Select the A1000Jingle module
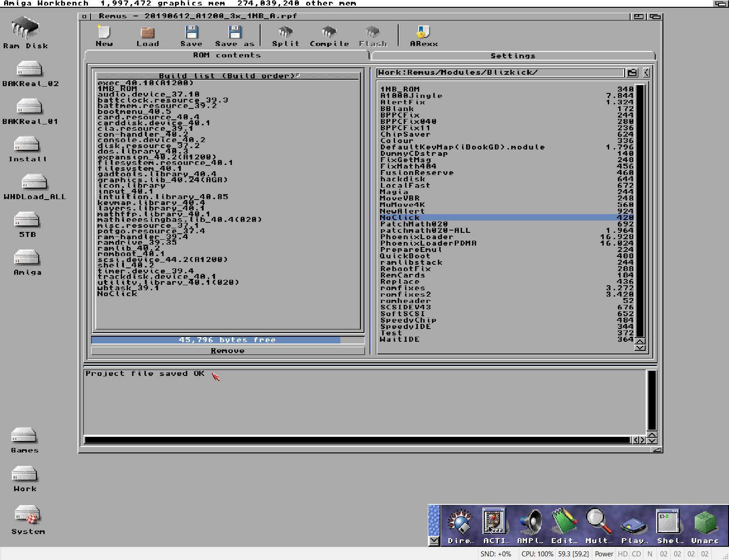This screenshot has width=729, height=560. coord(507,96)
